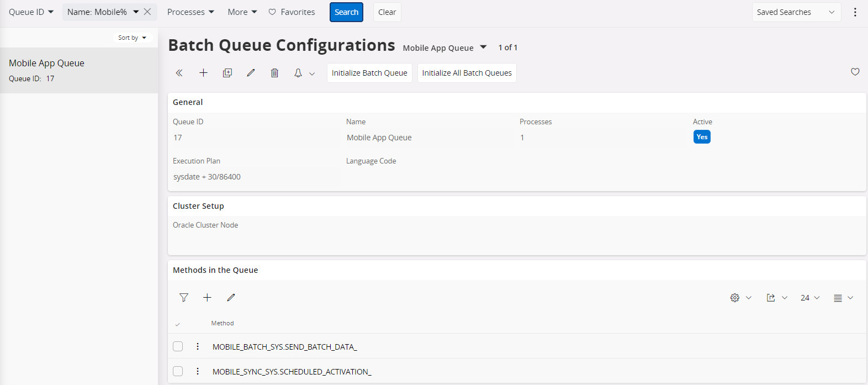Click the pencil edit icon in record toolbar
Image resolution: width=868 pixels, height=385 pixels.
251,73
